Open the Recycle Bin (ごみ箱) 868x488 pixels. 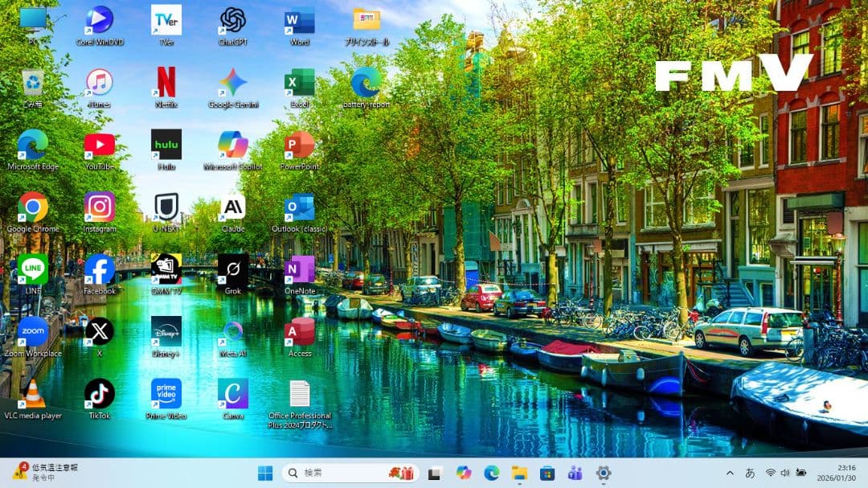[x=32, y=80]
